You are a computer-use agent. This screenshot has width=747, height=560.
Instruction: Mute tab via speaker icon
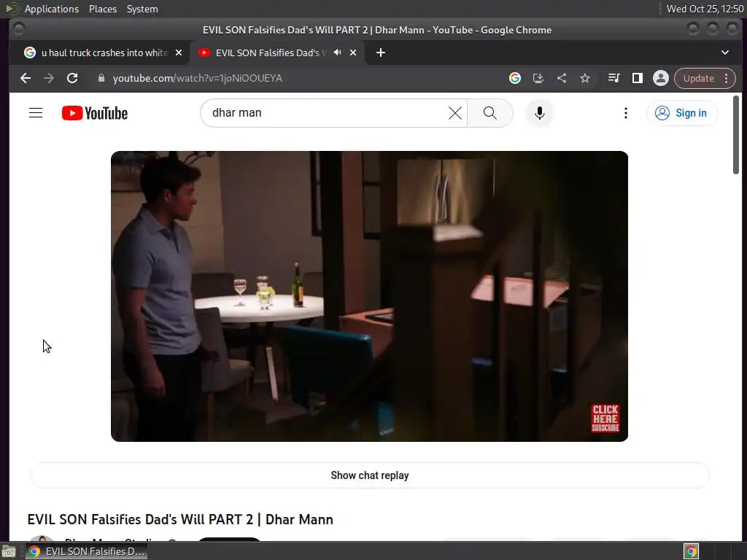337,52
